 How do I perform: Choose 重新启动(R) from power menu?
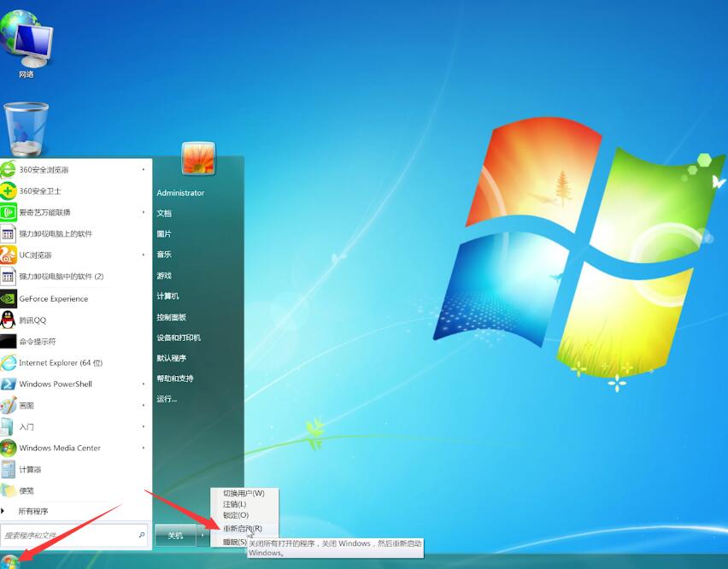243,528
